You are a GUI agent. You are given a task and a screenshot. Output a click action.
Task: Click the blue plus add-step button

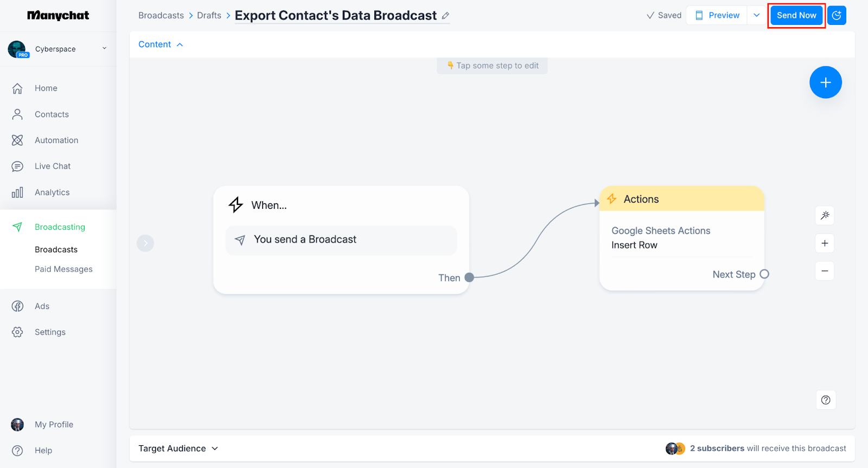(x=825, y=82)
